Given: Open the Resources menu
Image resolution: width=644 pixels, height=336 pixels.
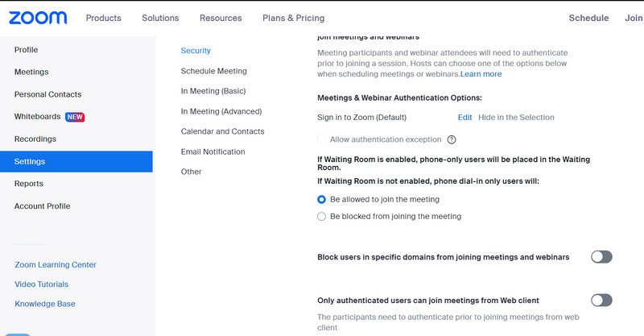Looking at the screenshot, I should click(x=221, y=18).
